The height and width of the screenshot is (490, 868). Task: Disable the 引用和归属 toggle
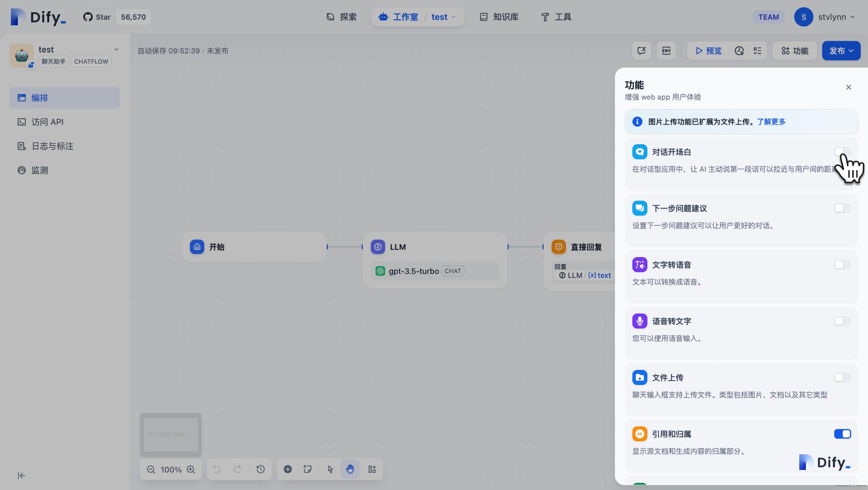point(842,434)
